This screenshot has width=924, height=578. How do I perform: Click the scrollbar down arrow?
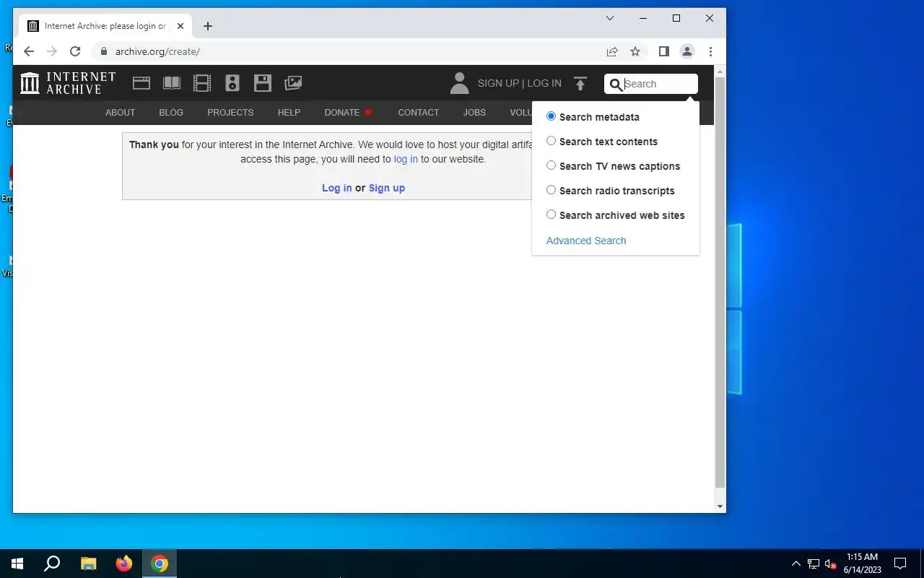point(720,506)
